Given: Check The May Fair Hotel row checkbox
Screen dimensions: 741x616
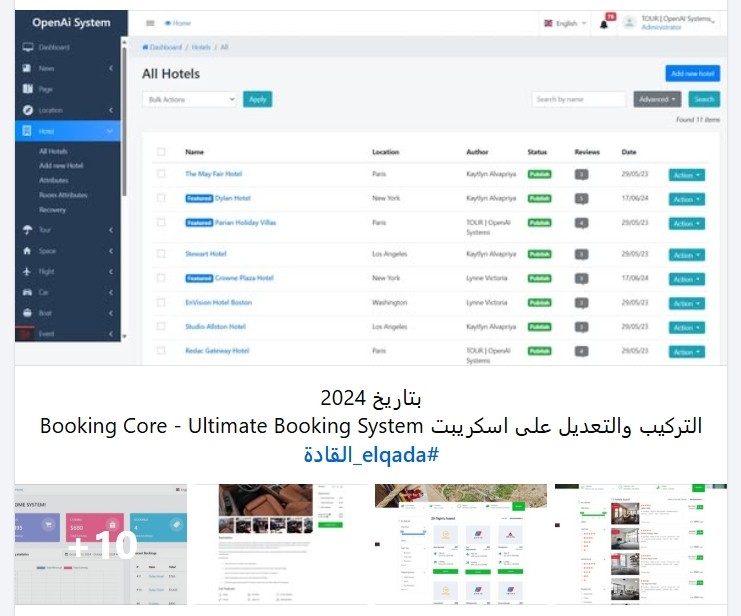Looking at the screenshot, I should coord(161,174).
